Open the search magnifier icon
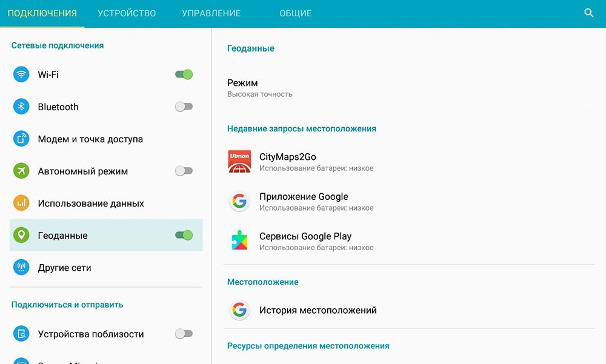 click(x=588, y=13)
